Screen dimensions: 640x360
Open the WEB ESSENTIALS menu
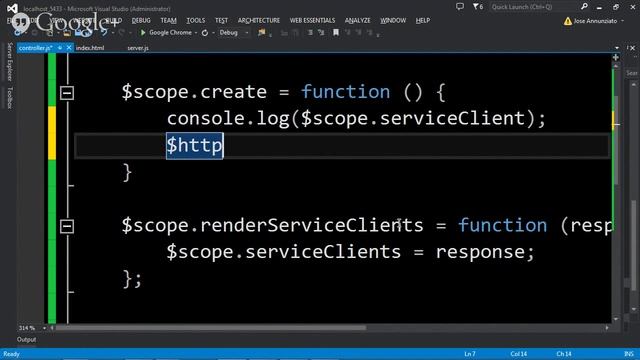tap(312, 20)
